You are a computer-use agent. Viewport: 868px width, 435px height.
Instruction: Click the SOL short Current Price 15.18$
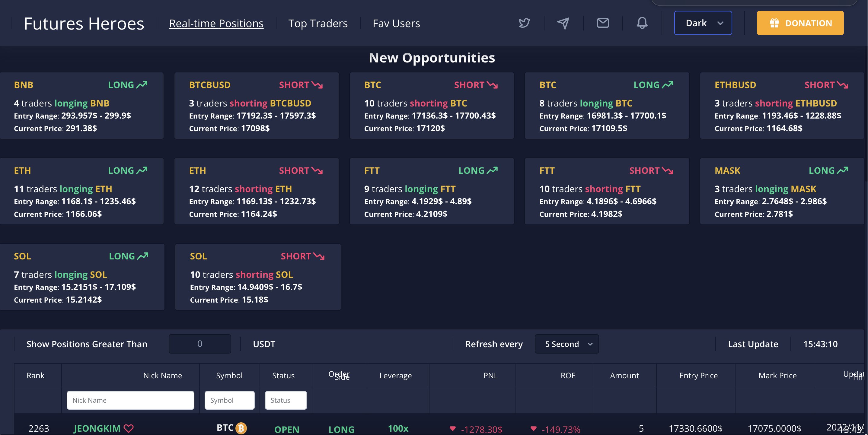229,299
